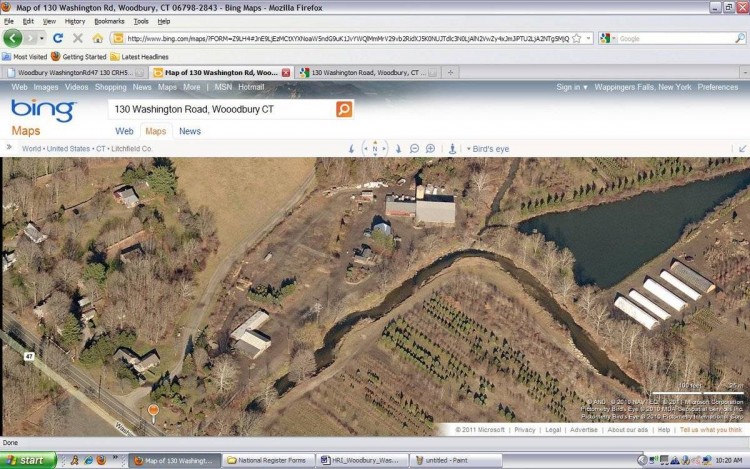Screen dimensions: 750x469
Task: Switch to the Woodbury WashingtonRd47 tab
Action: click(74, 73)
